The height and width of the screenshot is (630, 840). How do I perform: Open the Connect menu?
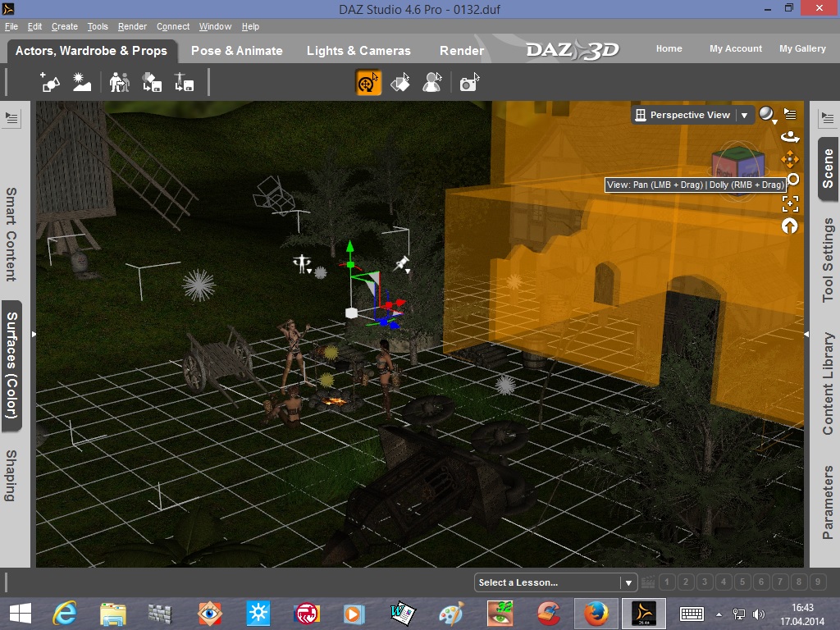pyautogui.click(x=173, y=26)
